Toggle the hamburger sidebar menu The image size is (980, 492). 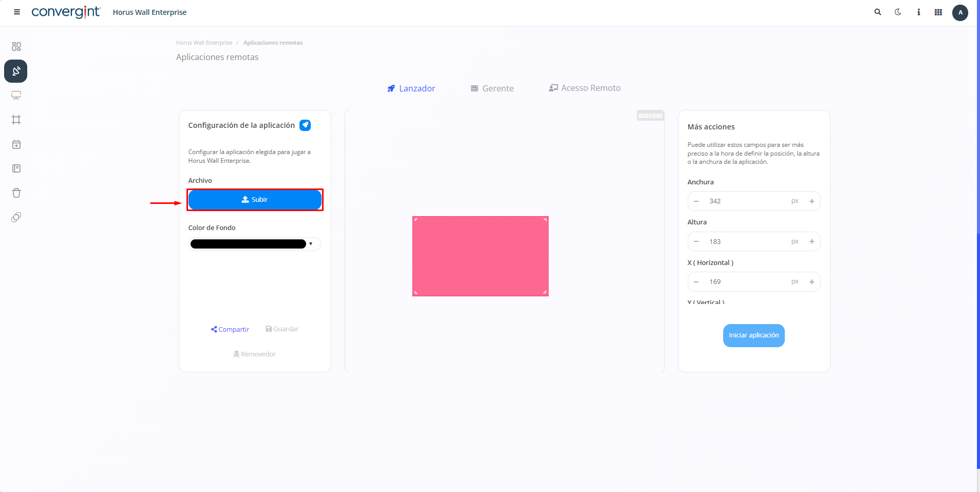[x=17, y=12]
